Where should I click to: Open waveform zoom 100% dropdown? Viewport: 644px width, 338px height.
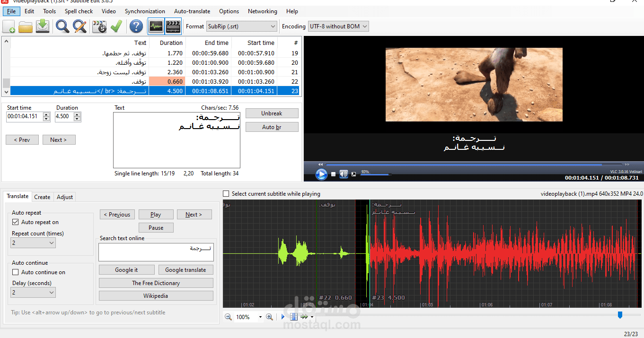click(x=259, y=317)
